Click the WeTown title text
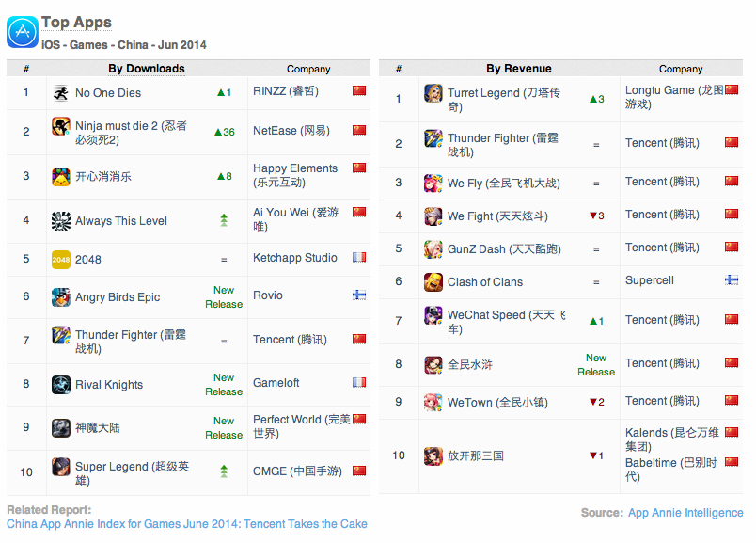Screen dimensions: 756x543 (x=497, y=403)
